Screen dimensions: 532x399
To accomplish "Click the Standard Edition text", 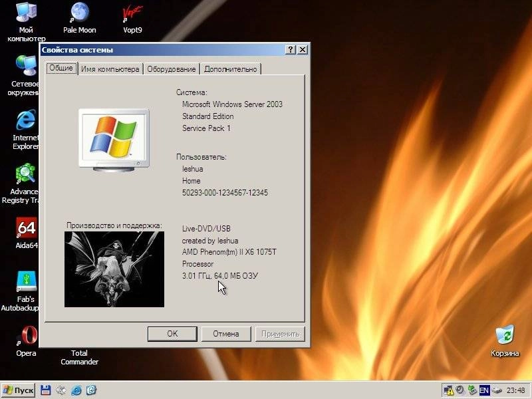I will 207,116.
